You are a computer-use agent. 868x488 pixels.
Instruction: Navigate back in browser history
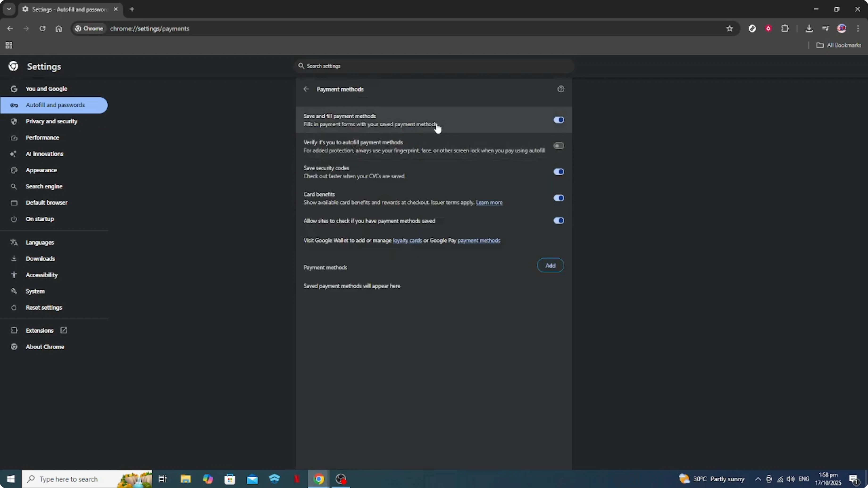10,29
